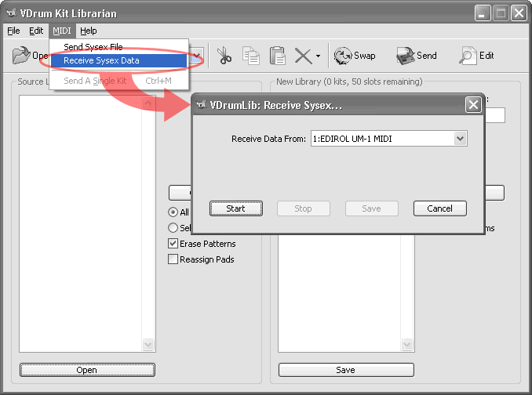Expand the Receive Data From dropdown
This screenshot has width=532, height=395.
point(461,139)
